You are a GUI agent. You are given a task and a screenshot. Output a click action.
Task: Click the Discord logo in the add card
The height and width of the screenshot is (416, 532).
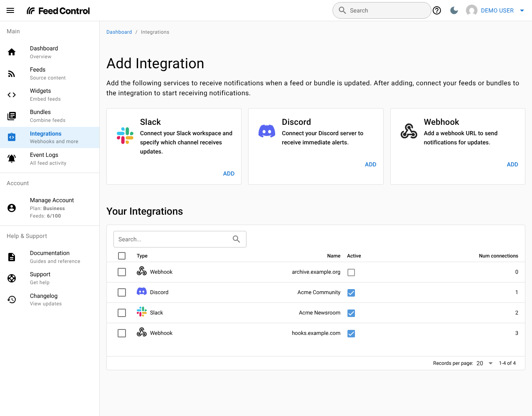pyautogui.click(x=267, y=131)
